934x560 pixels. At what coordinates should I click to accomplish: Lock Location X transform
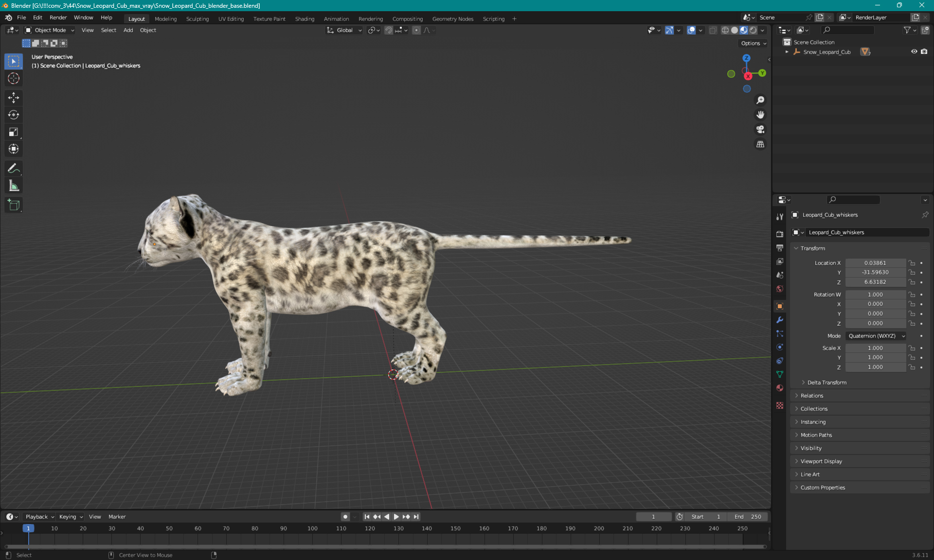point(912,263)
